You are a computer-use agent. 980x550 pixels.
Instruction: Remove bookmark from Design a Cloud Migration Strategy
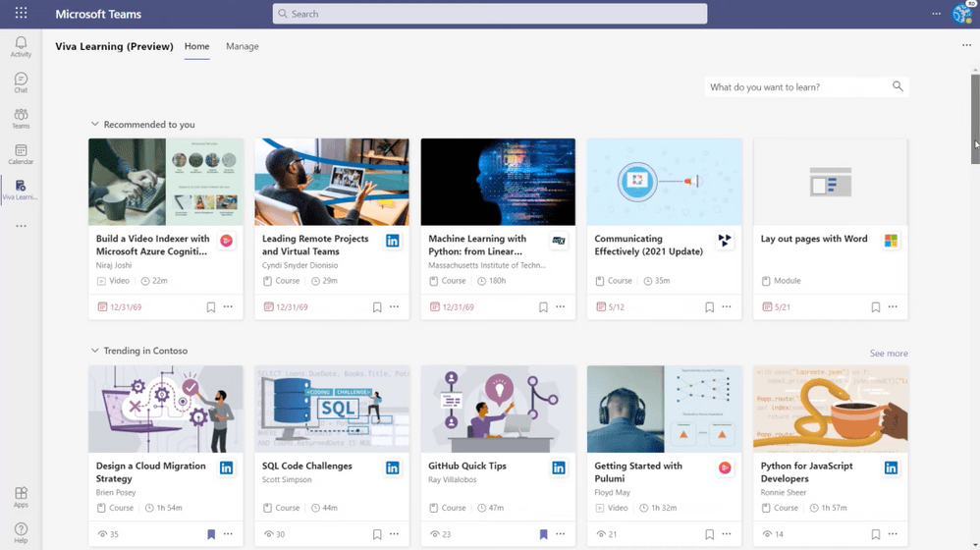210,534
